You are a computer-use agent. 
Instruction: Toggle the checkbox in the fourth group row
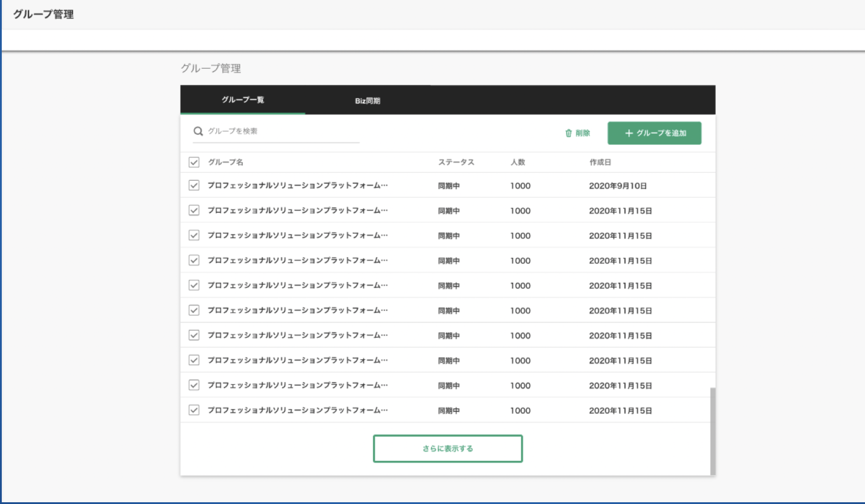click(x=194, y=260)
